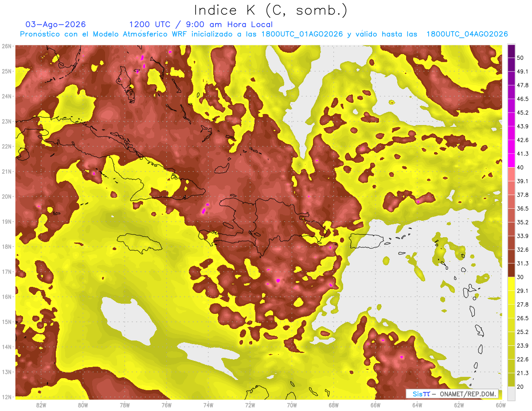The image size is (532, 411).
Task: Click the latitude axis label "22N"
Action: [x=7, y=146]
